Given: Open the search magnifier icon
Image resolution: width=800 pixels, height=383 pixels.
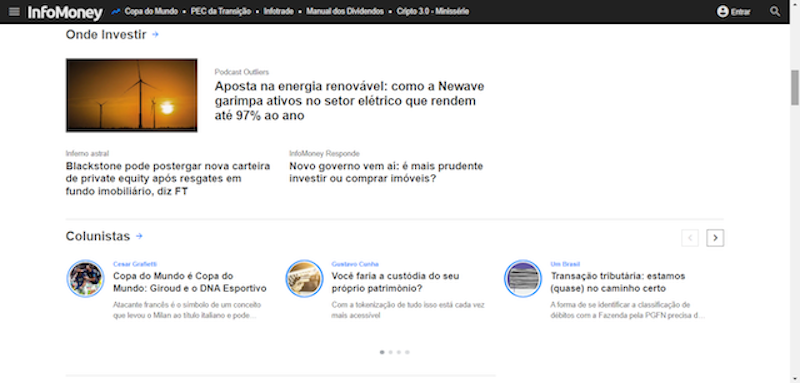Looking at the screenshot, I should coord(775,11).
